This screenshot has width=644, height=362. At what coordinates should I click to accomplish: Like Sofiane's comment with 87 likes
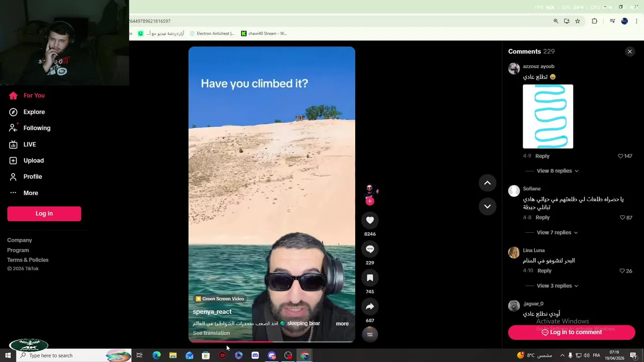click(x=622, y=218)
